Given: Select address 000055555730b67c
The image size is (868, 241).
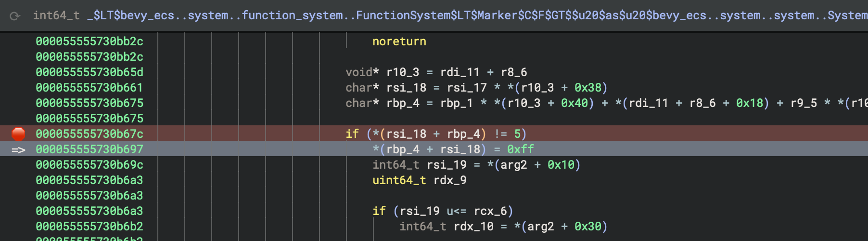Looking at the screenshot, I should (x=89, y=134).
